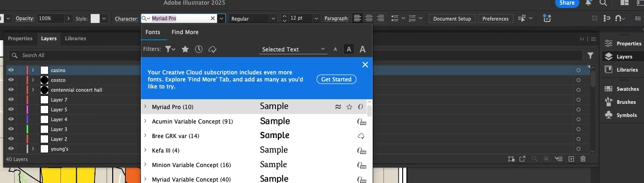Switch to the Find More tab
The width and height of the screenshot is (644, 183).
(185, 32)
